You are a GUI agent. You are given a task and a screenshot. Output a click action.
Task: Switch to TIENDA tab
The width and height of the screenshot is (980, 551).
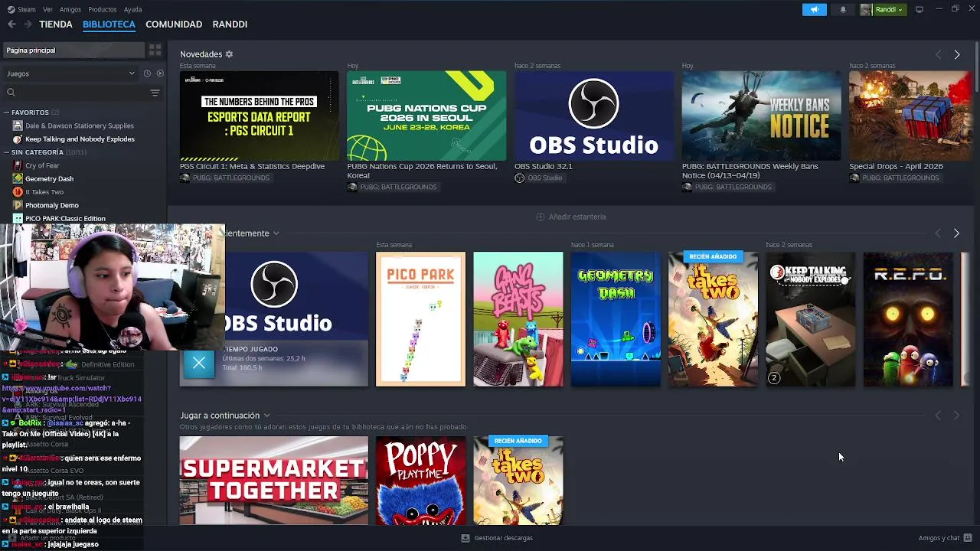point(56,24)
